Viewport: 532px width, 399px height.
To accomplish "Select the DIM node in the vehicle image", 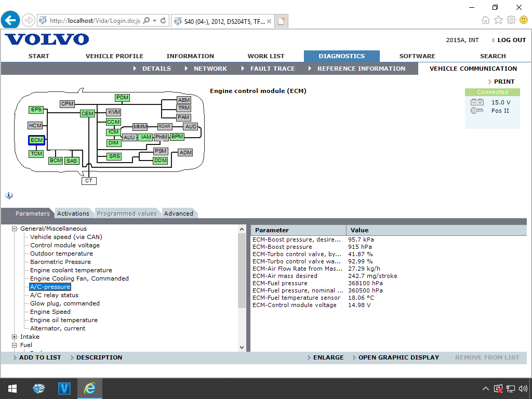I will point(113,142).
